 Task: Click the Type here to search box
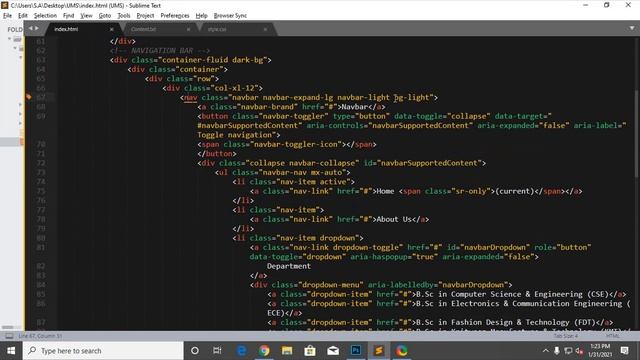103,351
